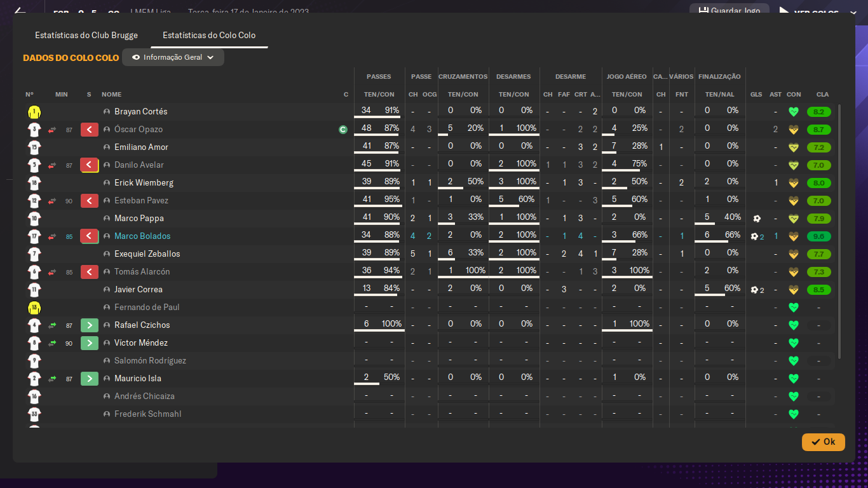This screenshot has height=488, width=868.
Task: Sort by the NOME column header
Action: pyautogui.click(x=111, y=95)
